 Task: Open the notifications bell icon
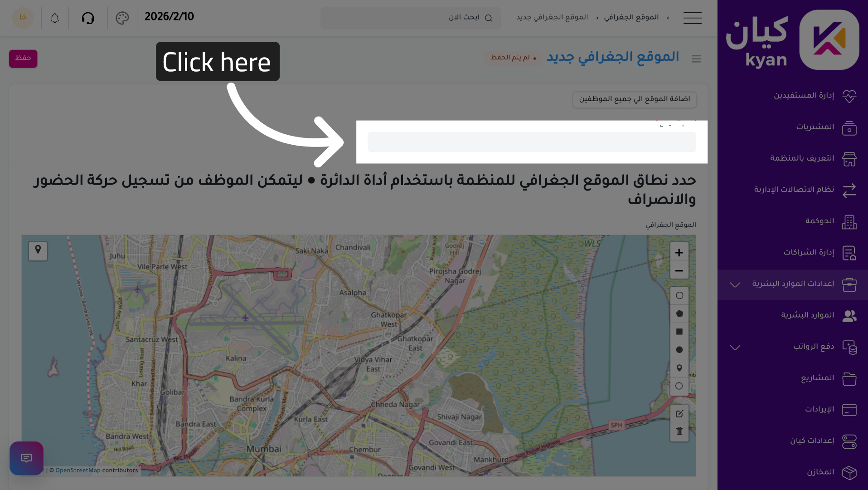pos(54,18)
